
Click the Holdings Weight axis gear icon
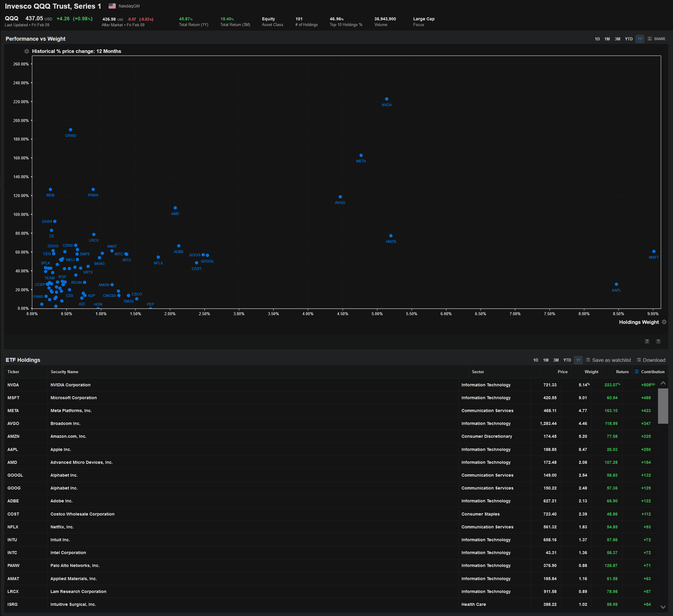click(664, 322)
